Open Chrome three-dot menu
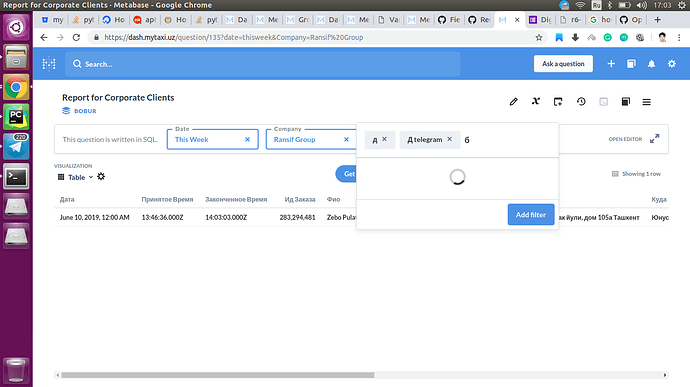 679,37
